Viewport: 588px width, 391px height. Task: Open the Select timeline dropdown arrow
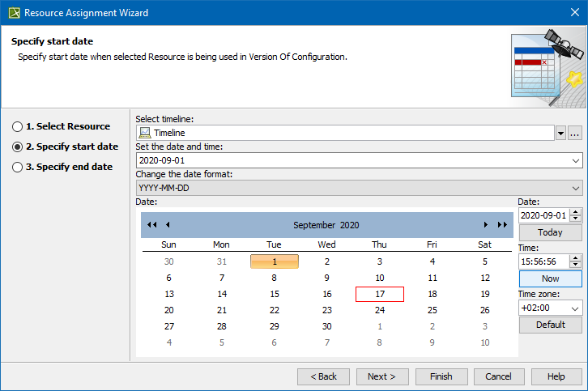560,133
